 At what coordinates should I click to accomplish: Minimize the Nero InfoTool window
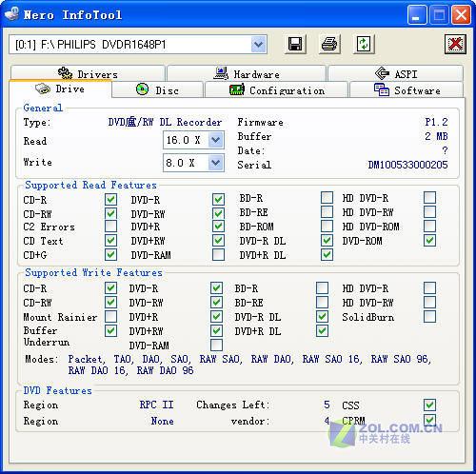pos(416,15)
